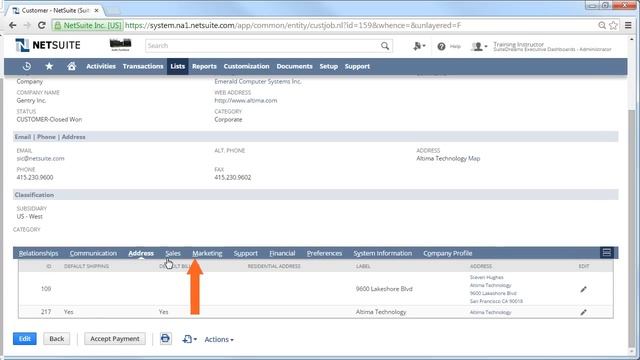Click into the NetSuite Search field
Screen dimensions: 640x360
click(x=262, y=46)
